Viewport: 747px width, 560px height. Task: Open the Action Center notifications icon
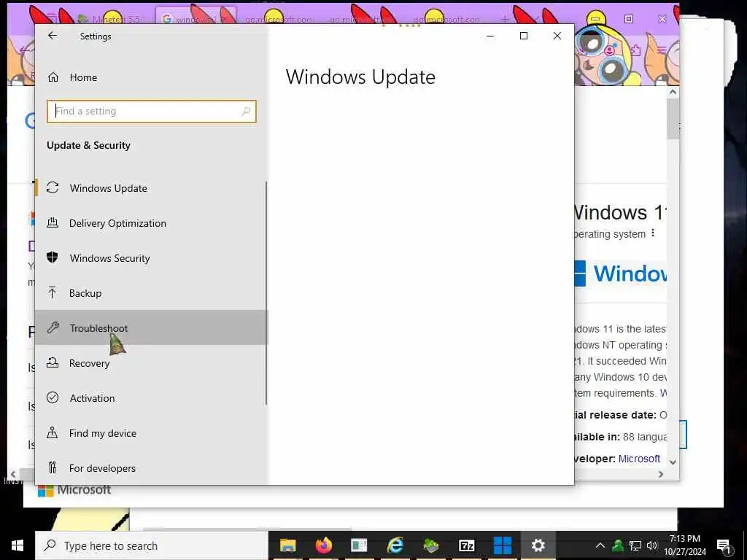pyautogui.click(x=724, y=545)
